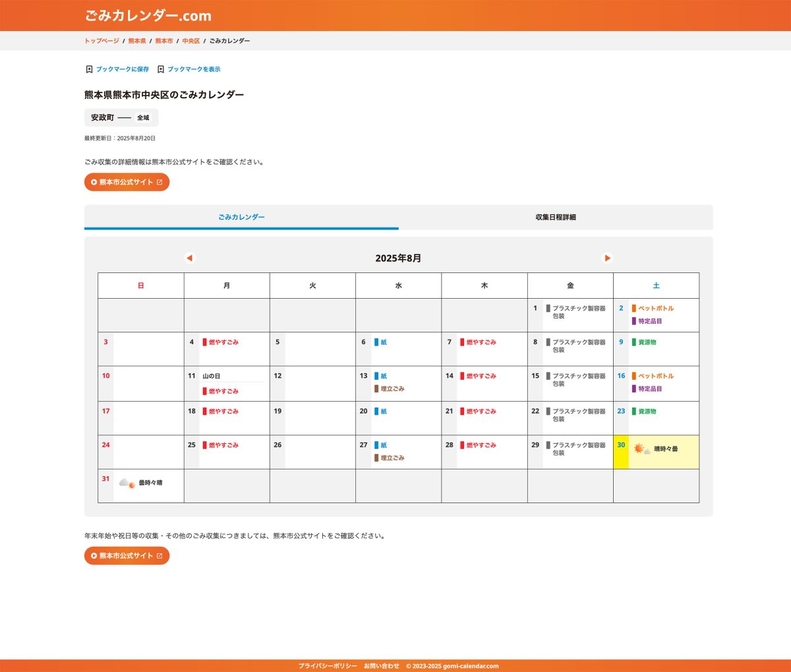Click the bookmark save icon
Image resolution: width=791 pixels, height=672 pixels.
click(x=89, y=69)
